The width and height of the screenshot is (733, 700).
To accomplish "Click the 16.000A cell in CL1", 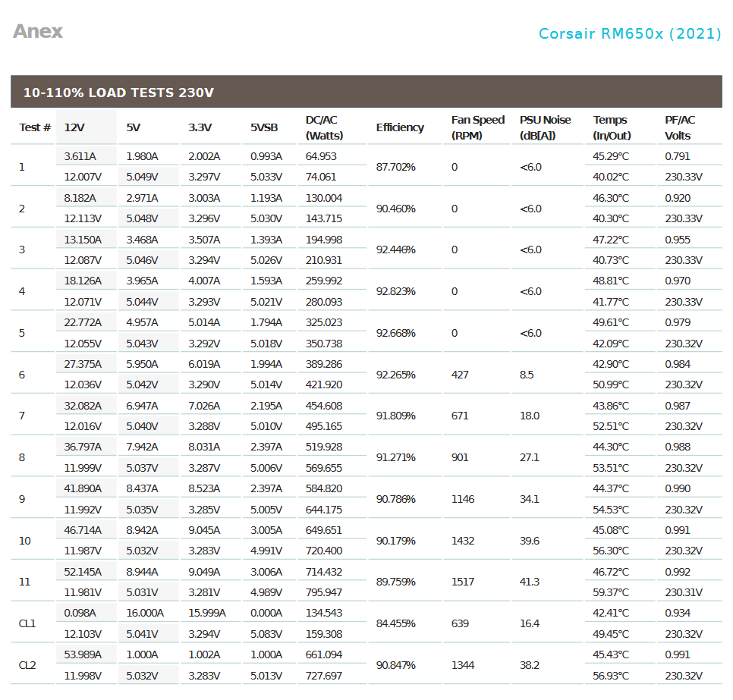I will [145, 613].
